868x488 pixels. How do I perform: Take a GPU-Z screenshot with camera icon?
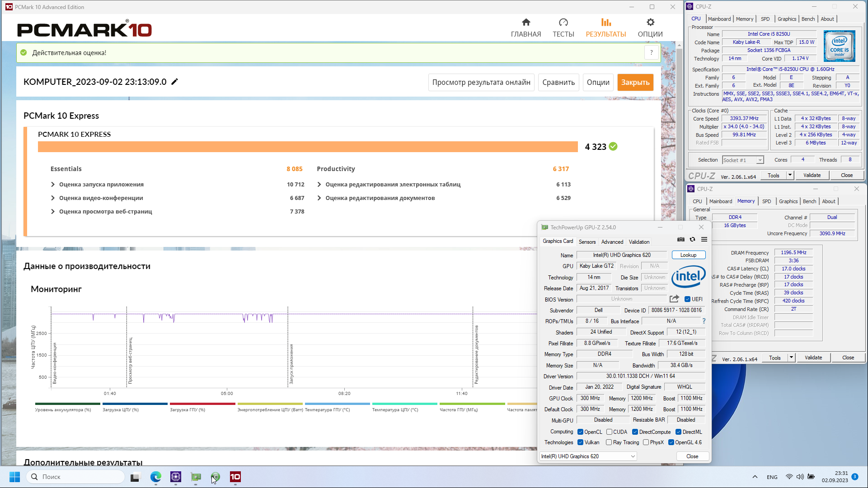681,240
